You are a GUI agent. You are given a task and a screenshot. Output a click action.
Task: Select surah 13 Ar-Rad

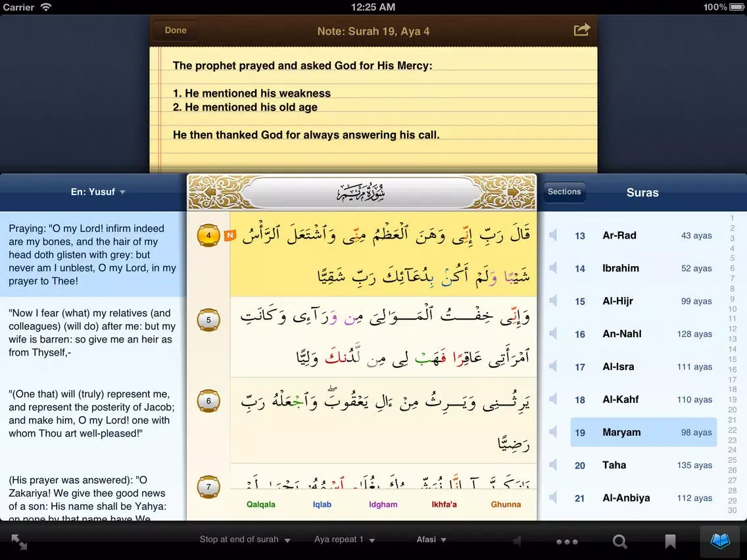point(643,235)
